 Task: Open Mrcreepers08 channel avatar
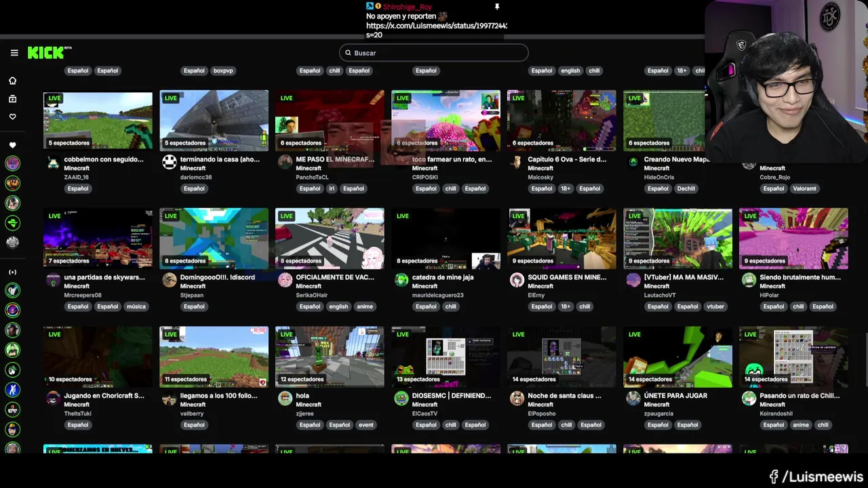[x=53, y=281]
